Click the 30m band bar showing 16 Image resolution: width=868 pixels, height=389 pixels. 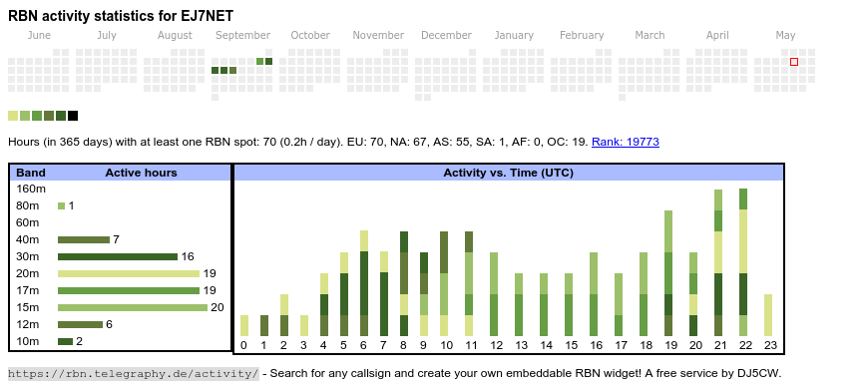[118, 256]
